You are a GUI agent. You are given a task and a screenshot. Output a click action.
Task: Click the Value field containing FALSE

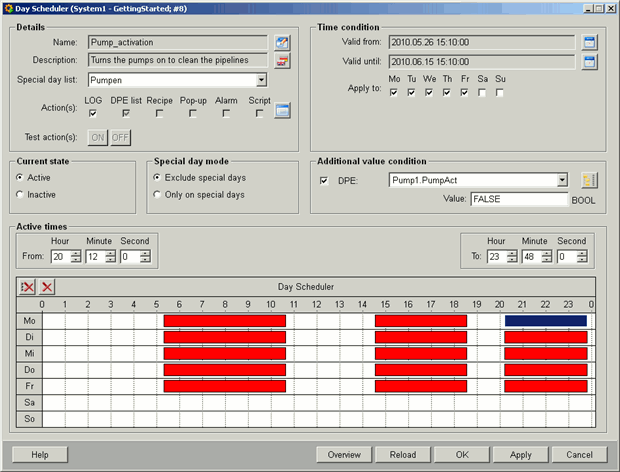coord(518,199)
